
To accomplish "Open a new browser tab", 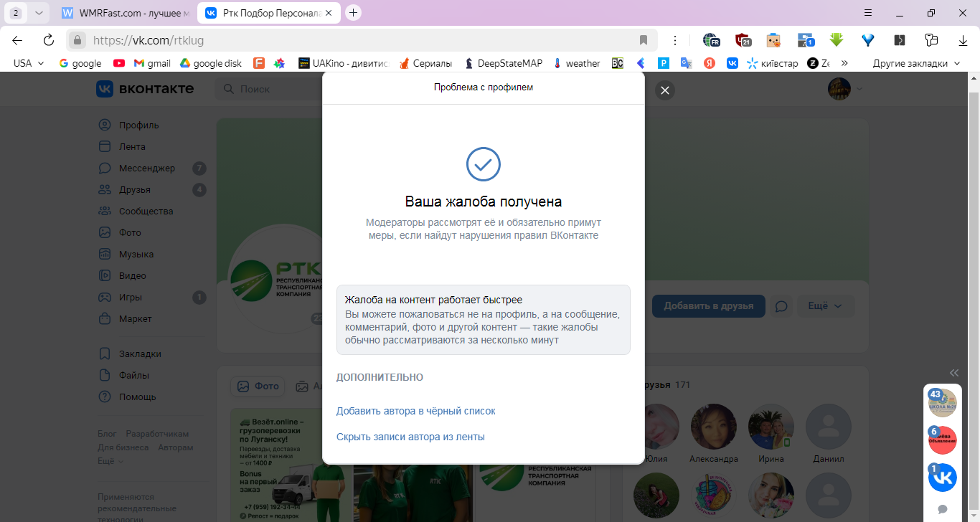I will tap(353, 13).
